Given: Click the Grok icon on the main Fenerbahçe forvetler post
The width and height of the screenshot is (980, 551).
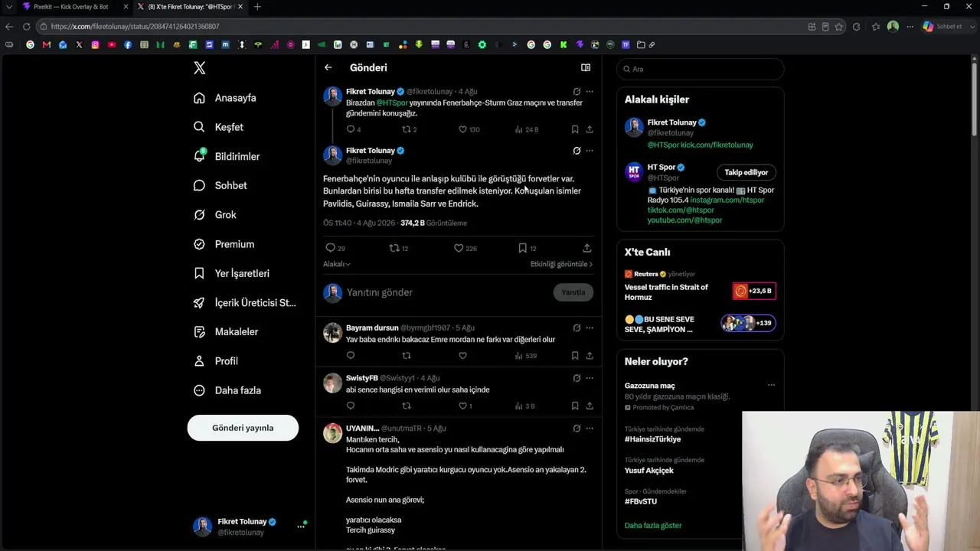Looking at the screenshot, I should pyautogui.click(x=577, y=151).
